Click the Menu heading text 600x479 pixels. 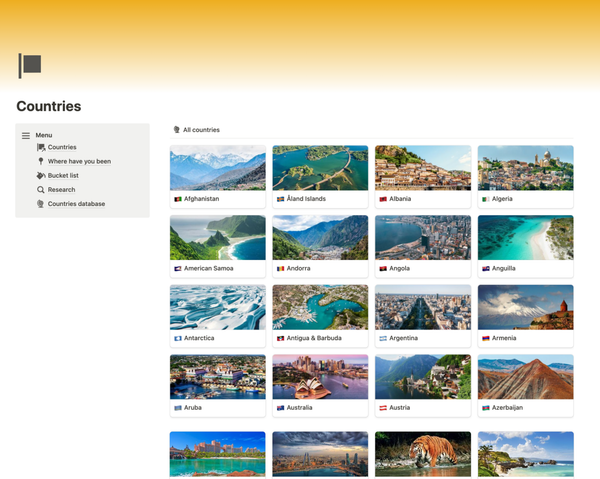click(44, 135)
